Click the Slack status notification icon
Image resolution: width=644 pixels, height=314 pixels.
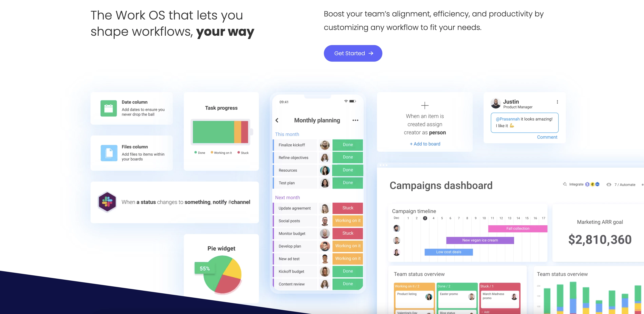[107, 201]
